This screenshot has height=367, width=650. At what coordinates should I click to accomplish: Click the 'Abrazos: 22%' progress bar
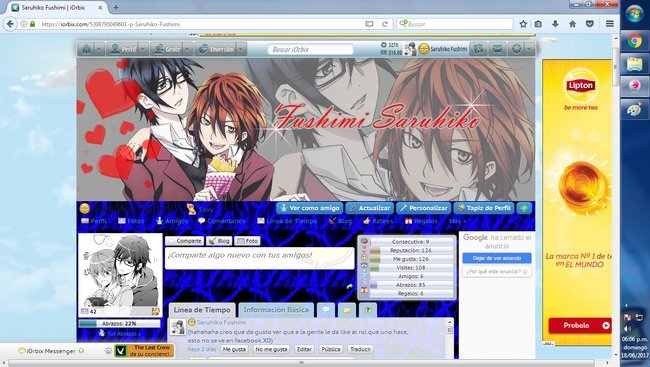(119, 323)
